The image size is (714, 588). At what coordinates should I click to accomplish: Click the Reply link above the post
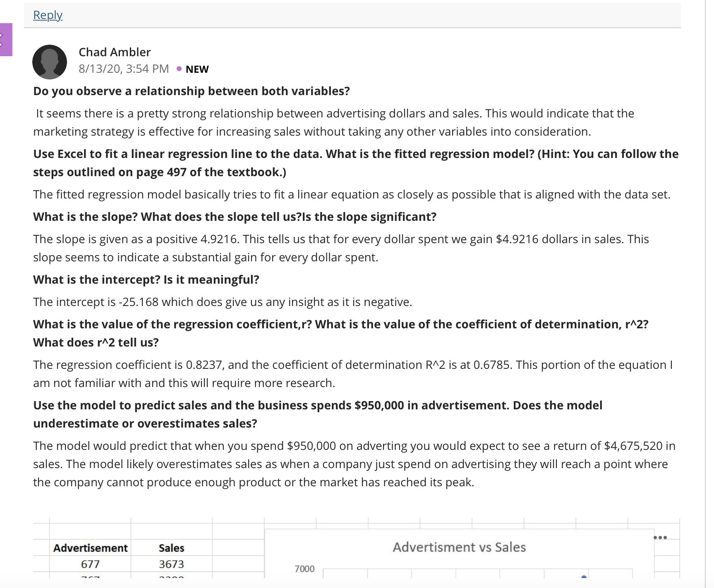coord(48,15)
